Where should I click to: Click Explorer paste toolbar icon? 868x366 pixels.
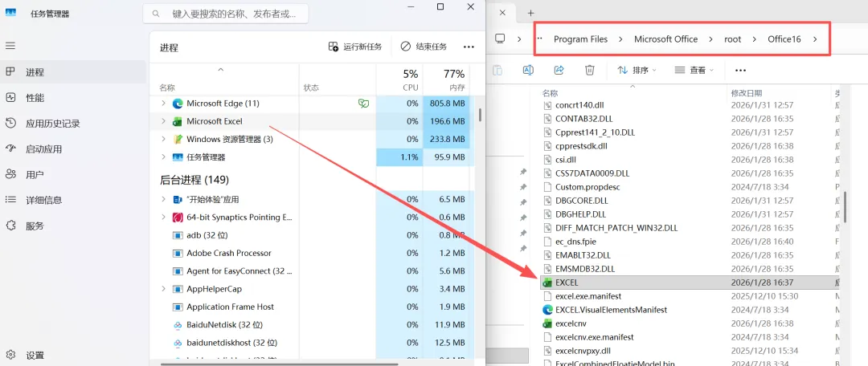(497, 70)
